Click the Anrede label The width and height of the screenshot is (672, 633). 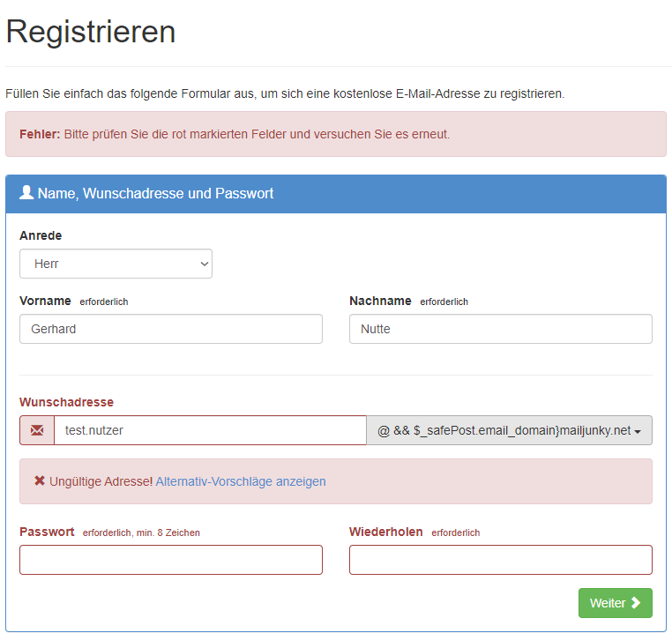pyautogui.click(x=41, y=235)
